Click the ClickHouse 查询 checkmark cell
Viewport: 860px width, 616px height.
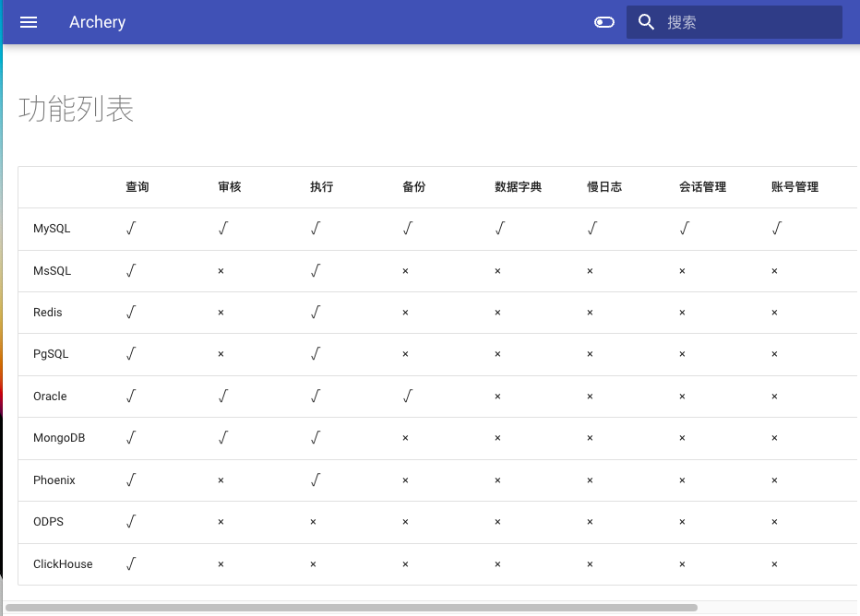tap(130, 564)
